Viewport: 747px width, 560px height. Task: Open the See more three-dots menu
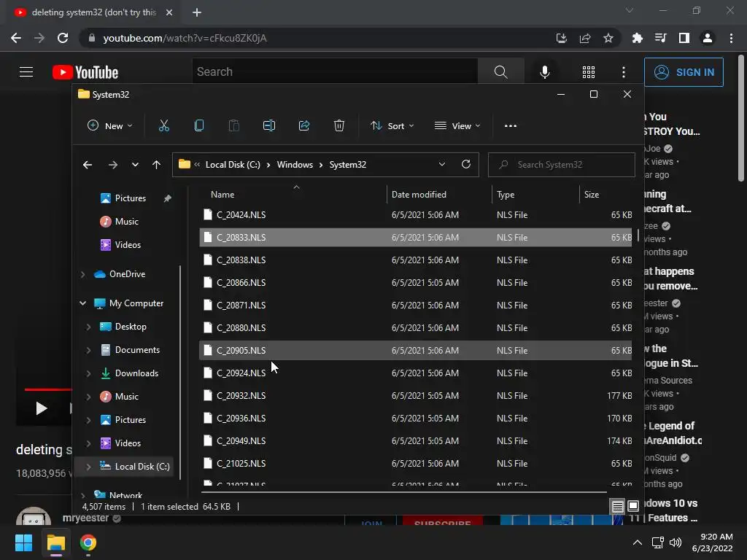coord(510,125)
